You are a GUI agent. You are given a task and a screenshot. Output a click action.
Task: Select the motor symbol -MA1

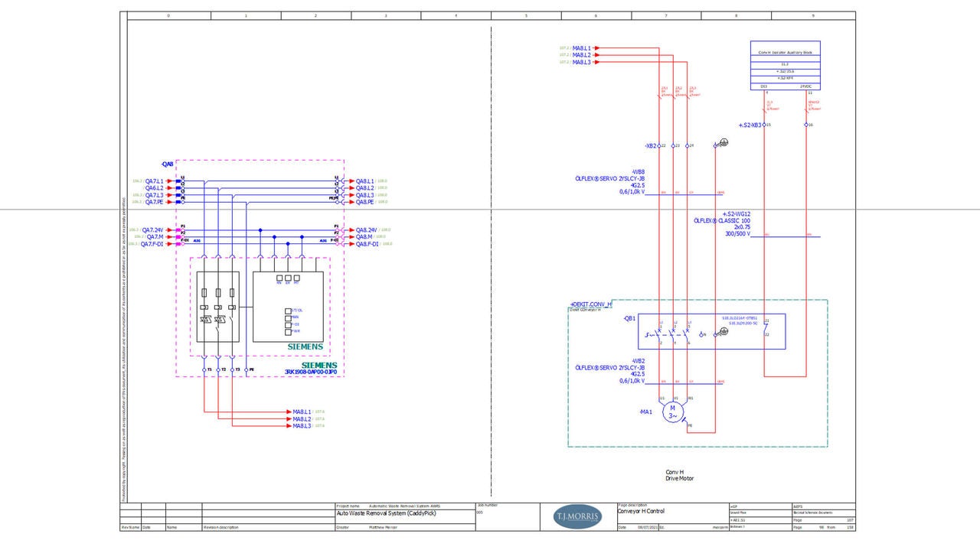pos(672,411)
